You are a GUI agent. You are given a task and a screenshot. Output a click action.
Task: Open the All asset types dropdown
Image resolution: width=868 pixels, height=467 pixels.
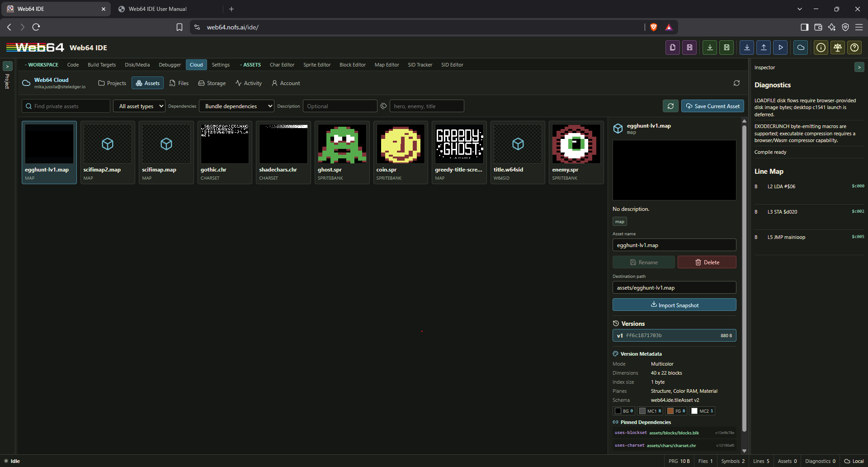click(x=139, y=106)
